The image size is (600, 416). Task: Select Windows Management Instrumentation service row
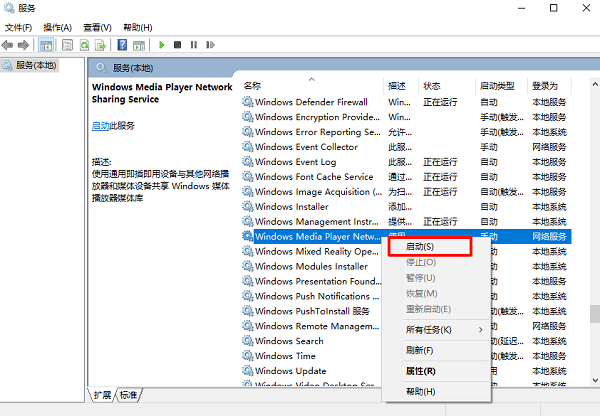pyautogui.click(x=406, y=222)
